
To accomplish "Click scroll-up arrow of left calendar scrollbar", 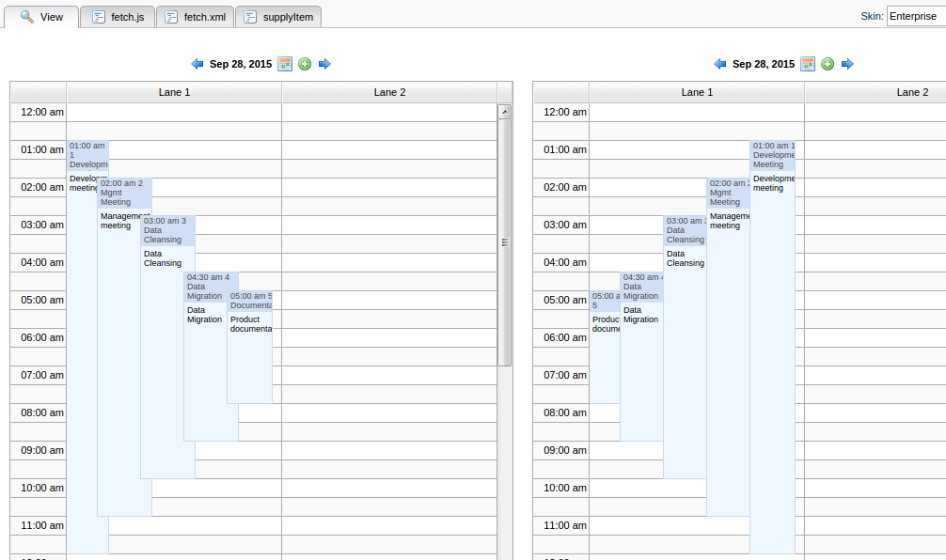I will pyautogui.click(x=505, y=111).
